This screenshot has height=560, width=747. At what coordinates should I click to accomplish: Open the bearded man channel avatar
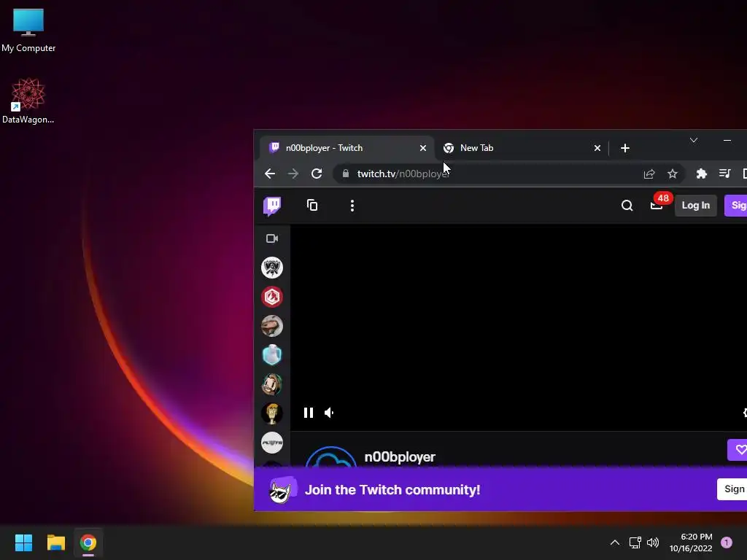click(272, 384)
